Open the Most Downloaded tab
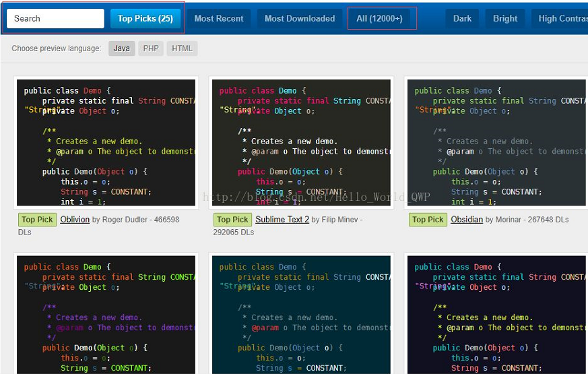 tap(300, 18)
